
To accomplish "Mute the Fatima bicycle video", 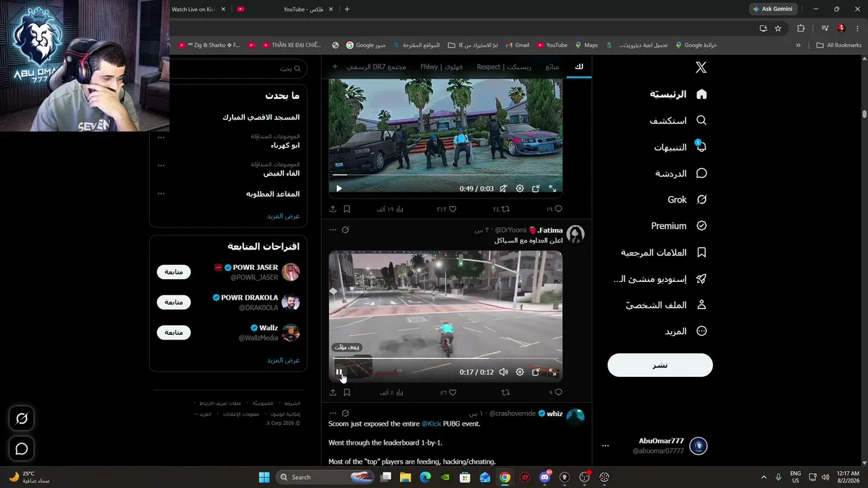I will coord(503,372).
